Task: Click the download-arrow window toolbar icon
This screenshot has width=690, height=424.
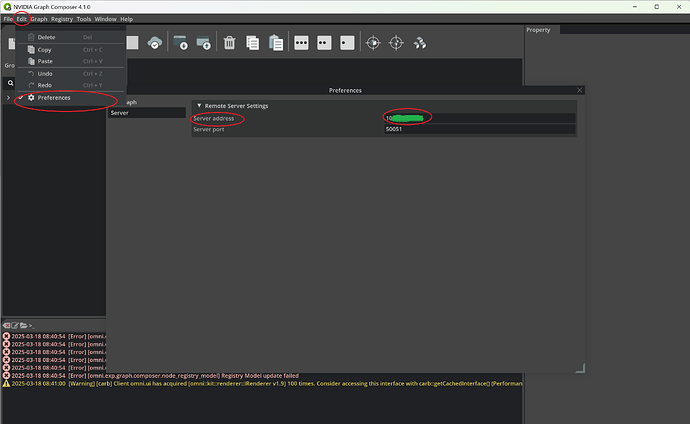Action: (180, 43)
